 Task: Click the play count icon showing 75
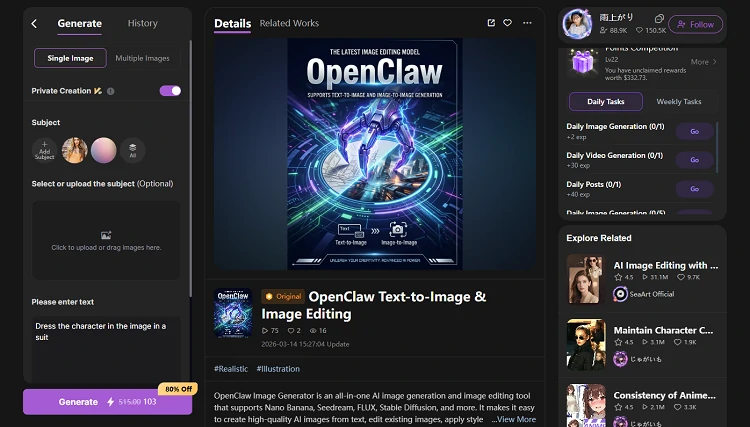click(x=265, y=330)
